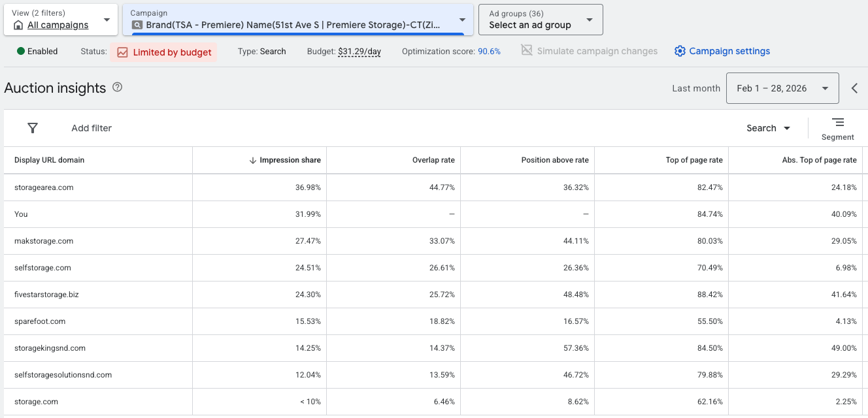Open the Search network type dropdown
This screenshot has height=418, width=868.
(768, 128)
